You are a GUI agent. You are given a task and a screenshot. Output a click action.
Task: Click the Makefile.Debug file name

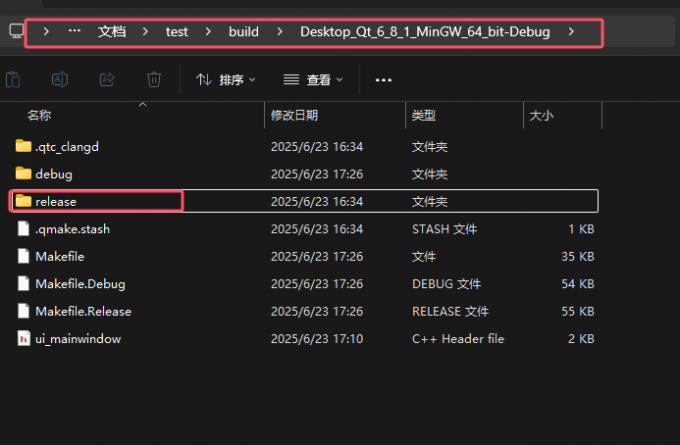pyautogui.click(x=80, y=284)
